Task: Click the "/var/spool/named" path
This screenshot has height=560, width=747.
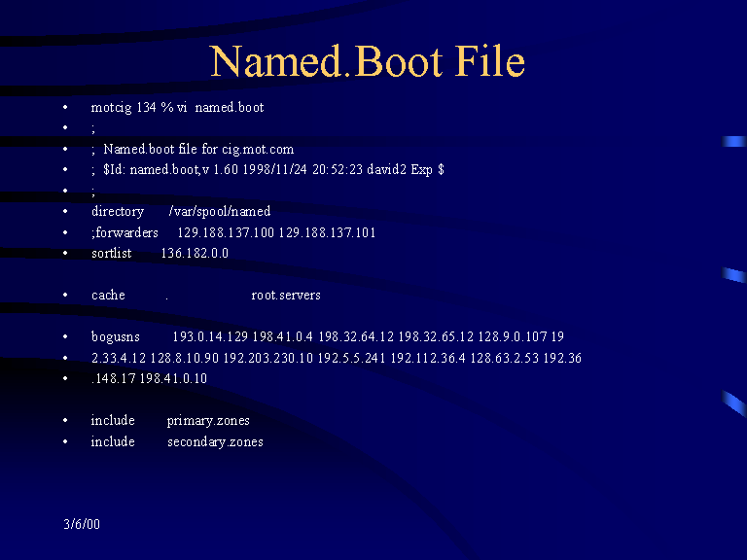Action: pos(219,211)
